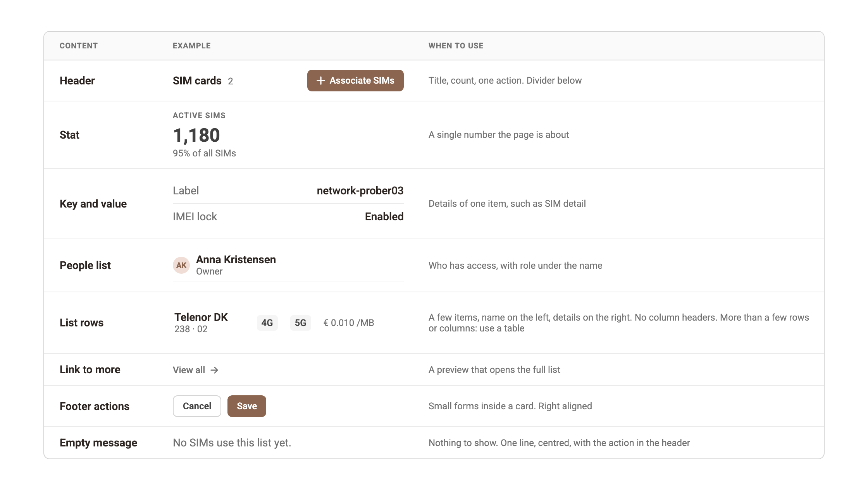Click the A preview that opens description

494,370
